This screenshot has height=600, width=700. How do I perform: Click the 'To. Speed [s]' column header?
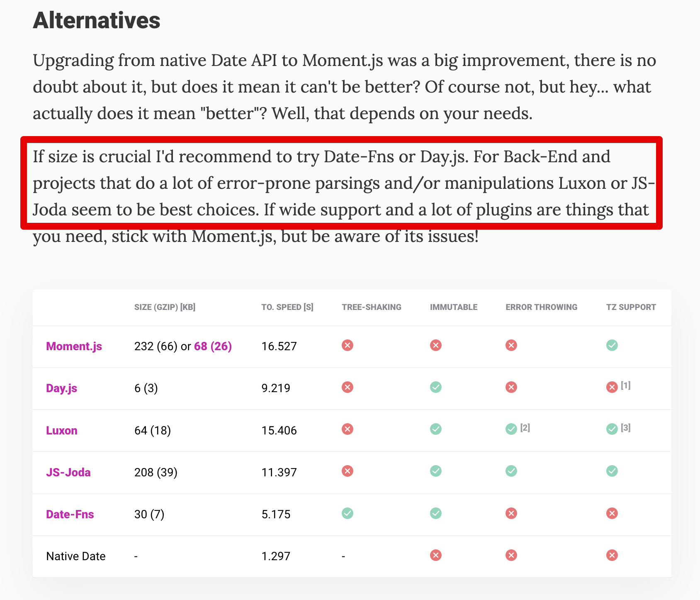click(287, 307)
